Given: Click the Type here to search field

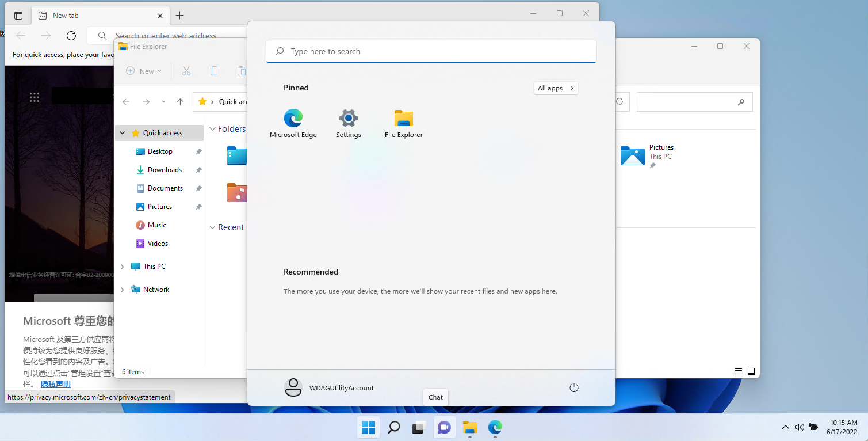Looking at the screenshot, I should click(431, 51).
